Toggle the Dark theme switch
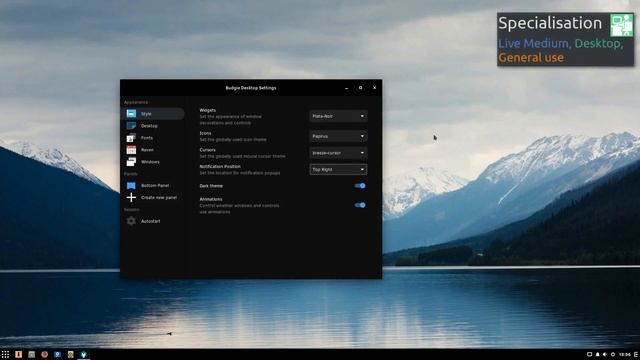 pyautogui.click(x=360, y=186)
